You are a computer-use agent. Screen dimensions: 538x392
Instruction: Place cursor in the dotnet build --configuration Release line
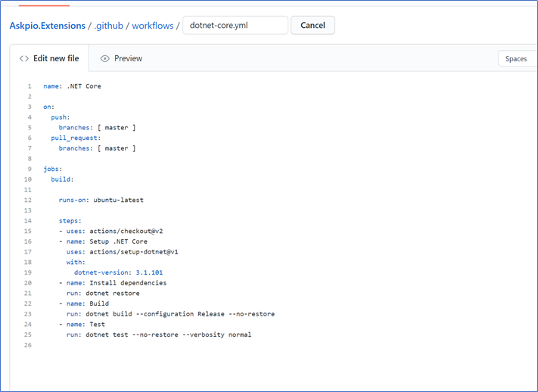[170, 314]
